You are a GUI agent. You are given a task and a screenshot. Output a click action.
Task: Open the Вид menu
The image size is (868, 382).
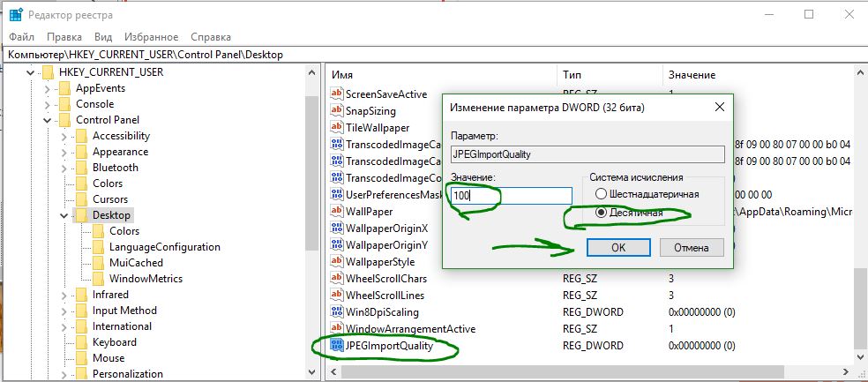point(103,37)
